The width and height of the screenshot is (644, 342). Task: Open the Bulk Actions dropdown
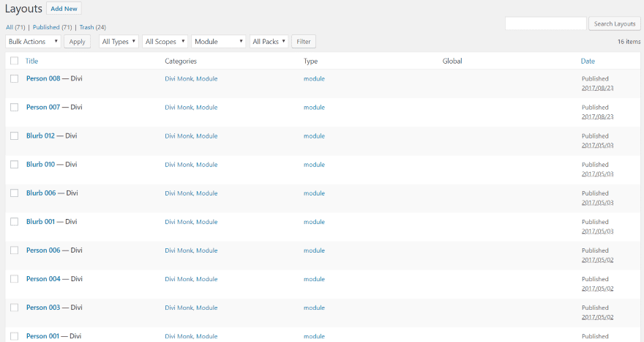click(x=33, y=42)
